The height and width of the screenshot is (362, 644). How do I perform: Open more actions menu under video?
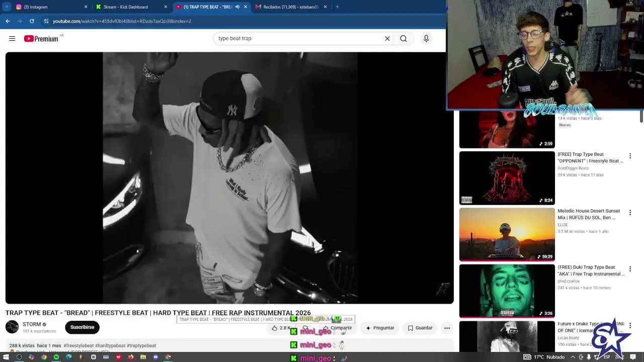tap(447, 328)
